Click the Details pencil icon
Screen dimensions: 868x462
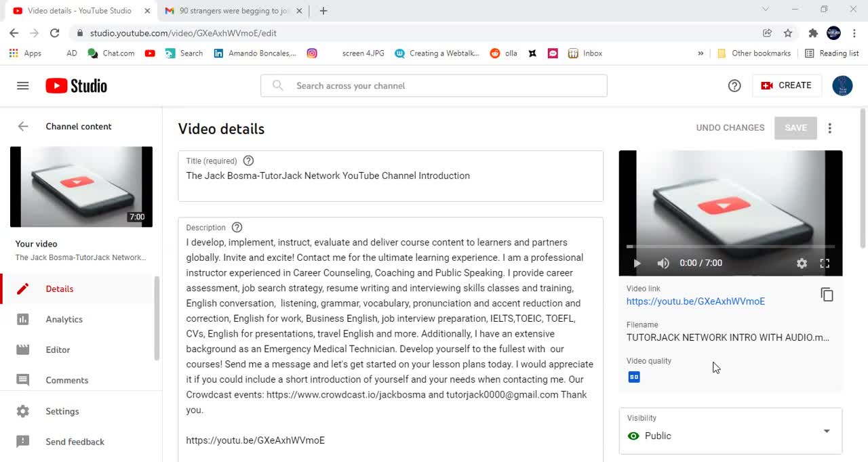(x=23, y=289)
